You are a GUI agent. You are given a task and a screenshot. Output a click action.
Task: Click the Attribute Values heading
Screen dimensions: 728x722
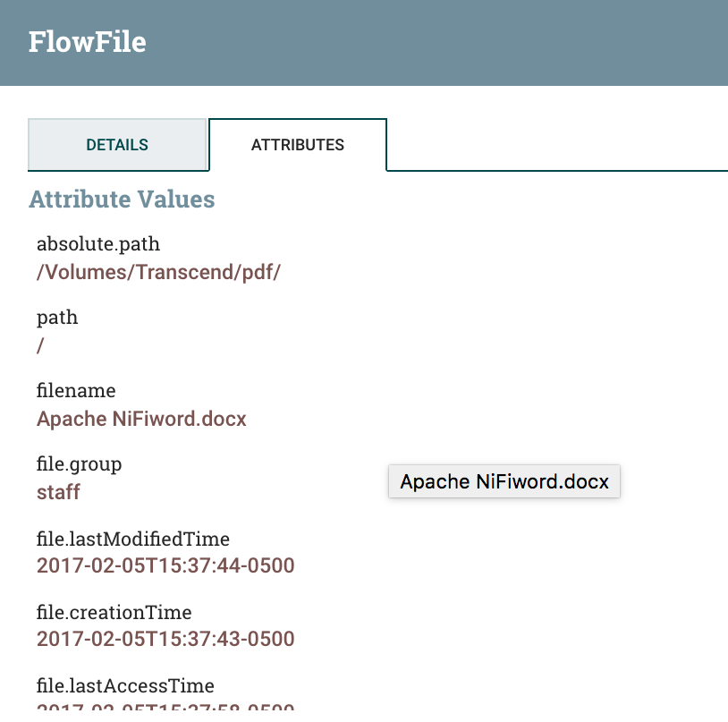point(122,199)
